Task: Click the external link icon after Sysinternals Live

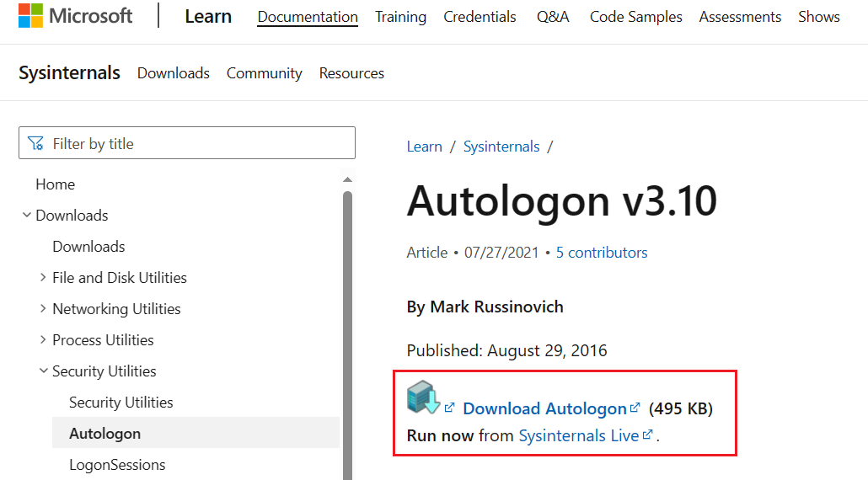Action: point(647,435)
